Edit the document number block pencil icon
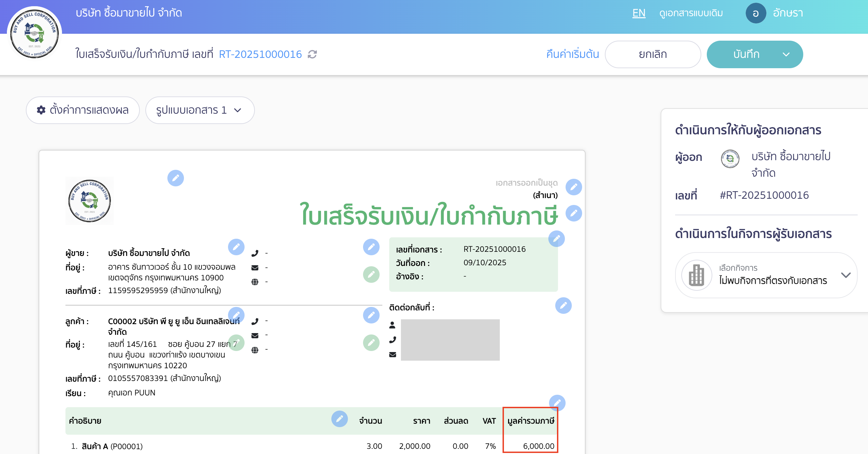 pos(557,238)
